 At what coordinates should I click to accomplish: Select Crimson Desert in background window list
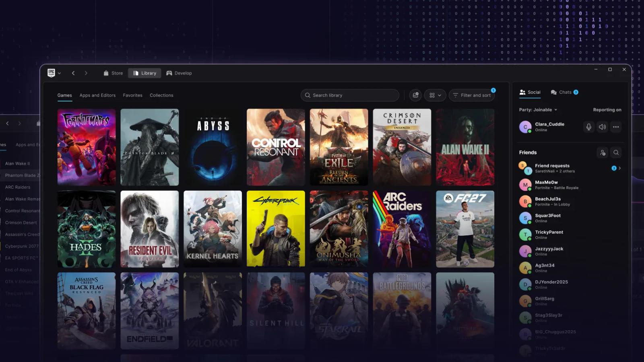[20, 222]
